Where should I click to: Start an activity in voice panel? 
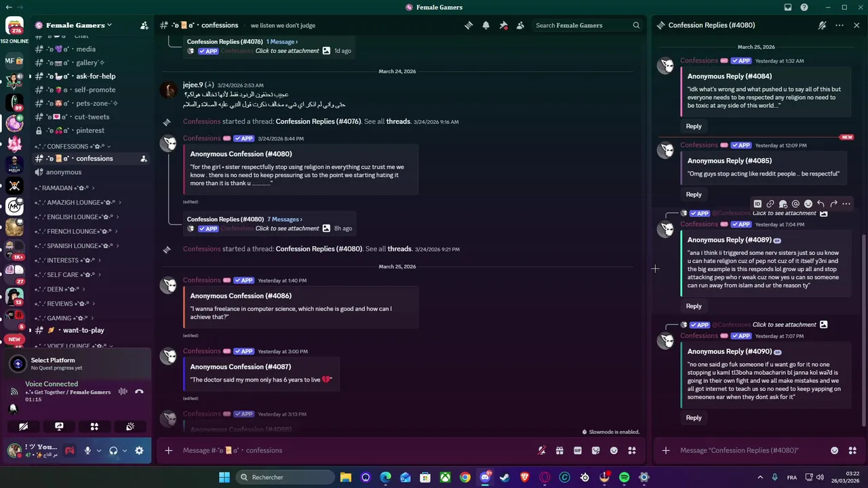point(94,426)
